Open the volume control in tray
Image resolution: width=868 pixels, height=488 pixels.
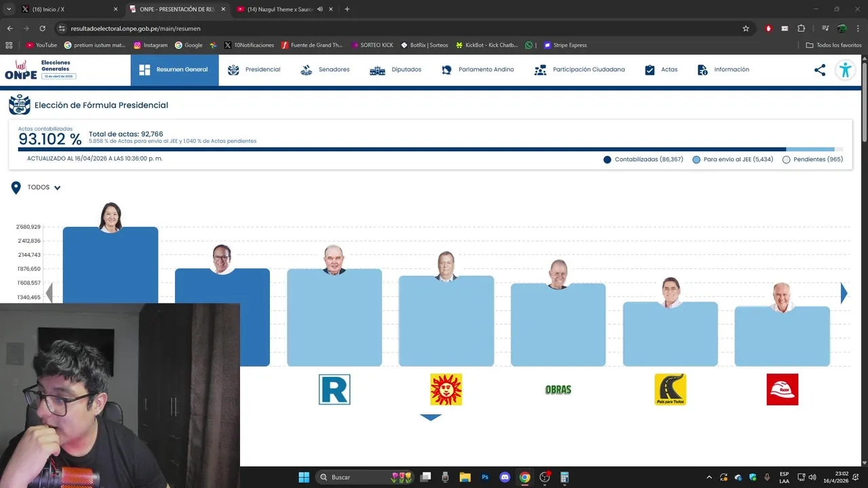pos(812,477)
